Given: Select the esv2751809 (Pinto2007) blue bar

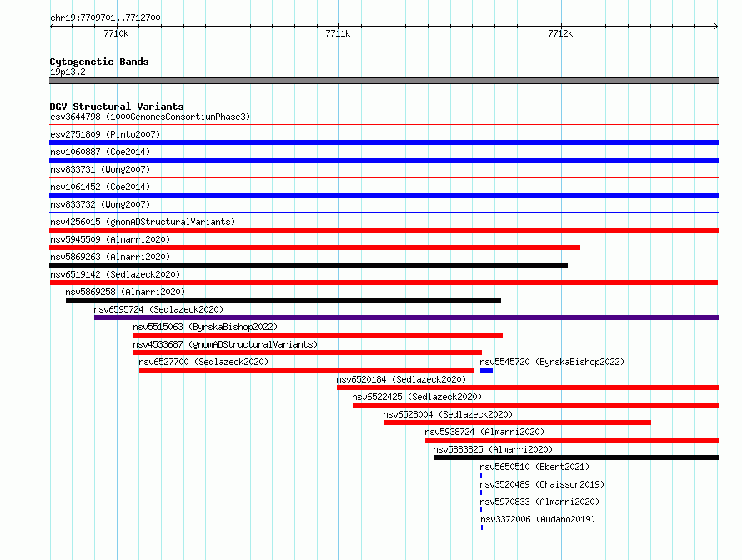Looking at the screenshot, I should (x=384, y=142).
